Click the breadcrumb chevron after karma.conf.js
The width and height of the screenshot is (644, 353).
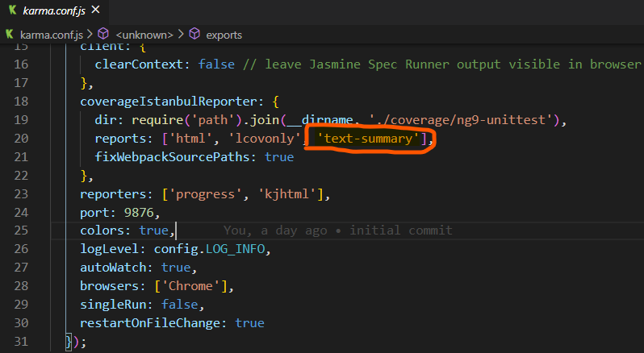pos(90,35)
